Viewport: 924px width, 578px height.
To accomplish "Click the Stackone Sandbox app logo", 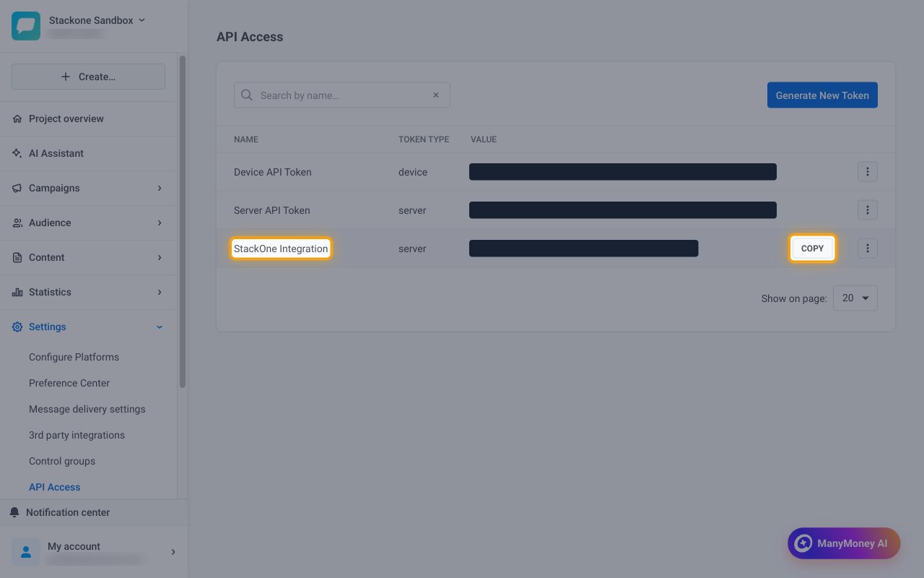I will click(26, 26).
